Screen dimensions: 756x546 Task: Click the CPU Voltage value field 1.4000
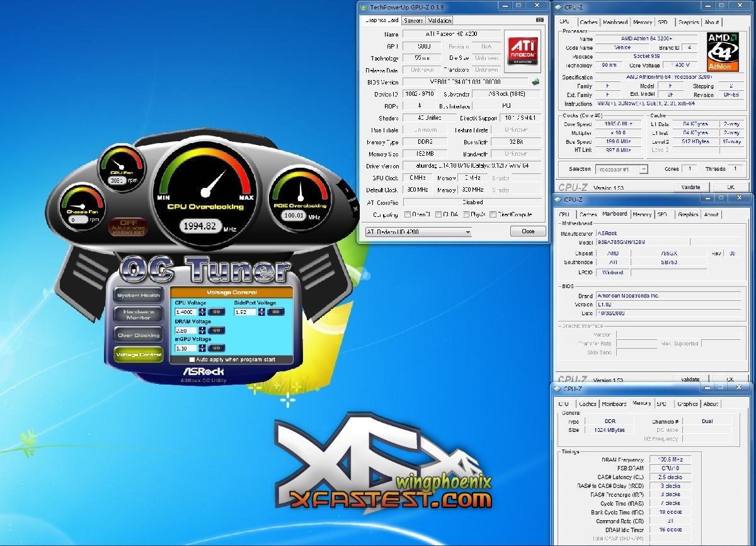pyautogui.click(x=186, y=311)
